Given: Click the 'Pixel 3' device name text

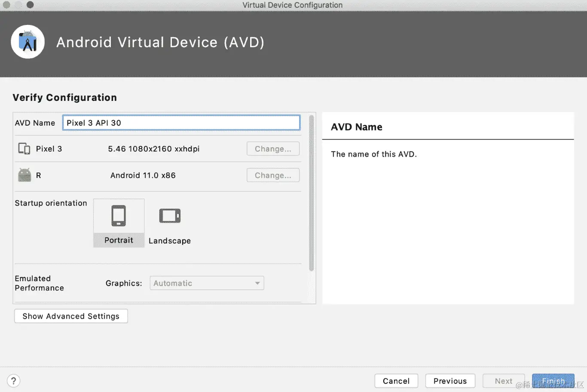Looking at the screenshot, I should (x=49, y=149).
